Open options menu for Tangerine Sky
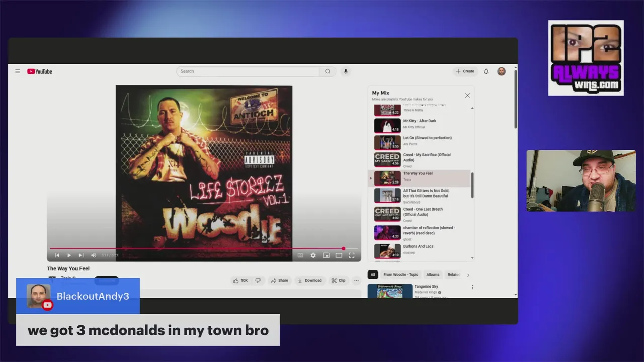 (x=472, y=287)
